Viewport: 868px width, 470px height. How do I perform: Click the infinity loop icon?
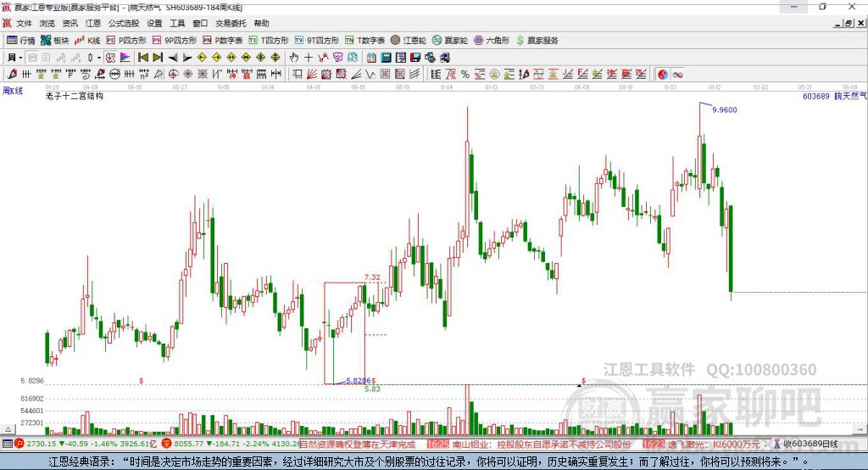(x=677, y=75)
